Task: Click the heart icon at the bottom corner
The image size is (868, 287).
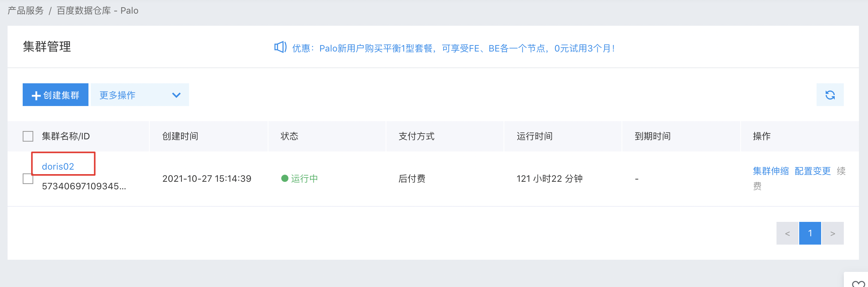Action: [858, 284]
